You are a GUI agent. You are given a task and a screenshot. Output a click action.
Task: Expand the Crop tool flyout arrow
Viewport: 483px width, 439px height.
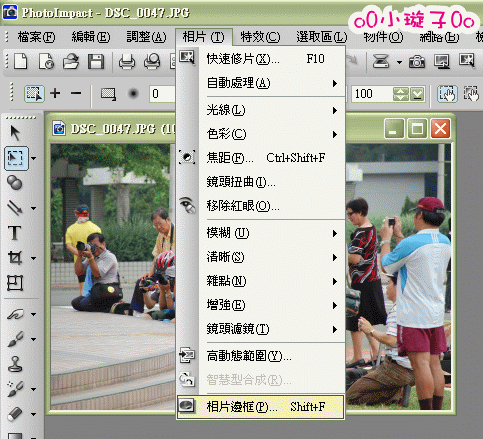pos(34,258)
